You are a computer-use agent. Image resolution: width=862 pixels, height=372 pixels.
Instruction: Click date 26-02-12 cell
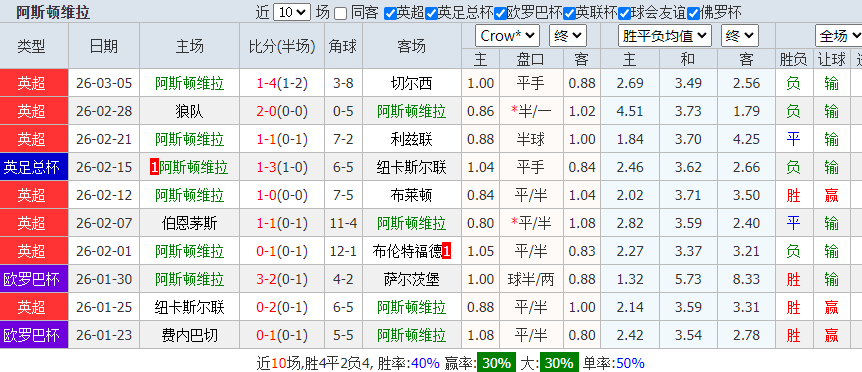tap(104, 195)
